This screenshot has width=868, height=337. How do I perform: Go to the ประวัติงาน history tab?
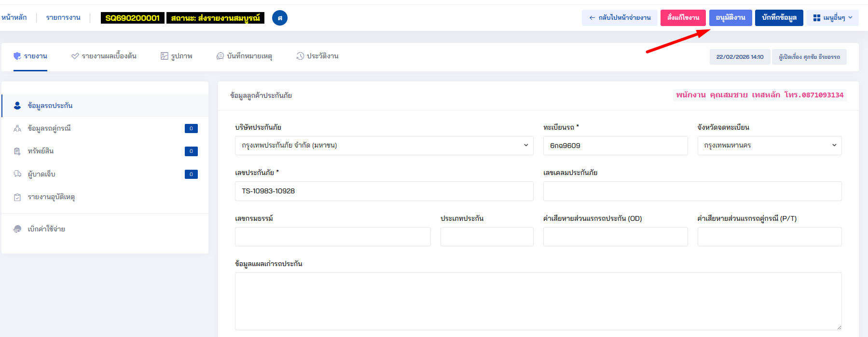click(x=317, y=56)
